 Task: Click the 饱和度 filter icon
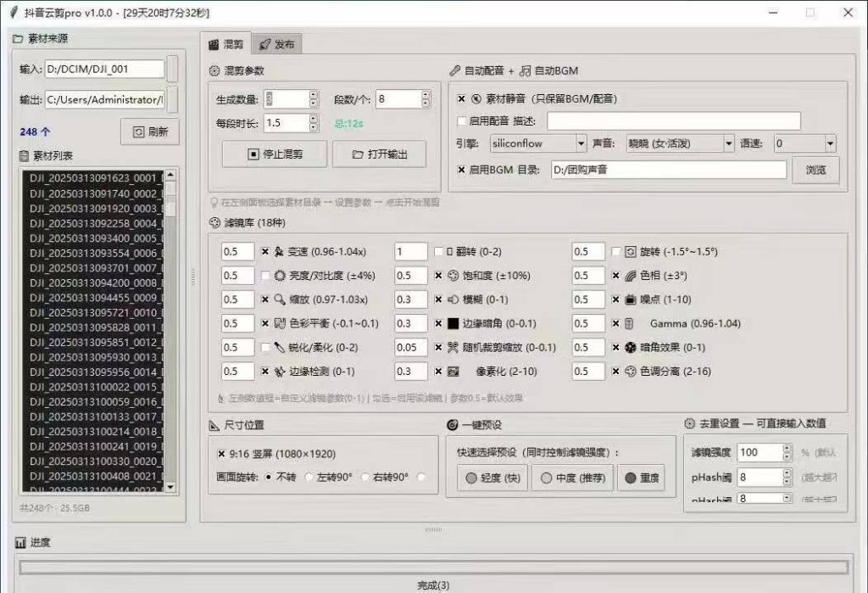pos(453,276)
